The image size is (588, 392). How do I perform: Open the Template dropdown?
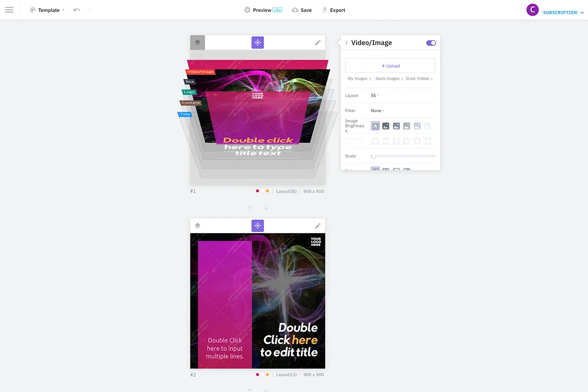(x=48, y=10)
